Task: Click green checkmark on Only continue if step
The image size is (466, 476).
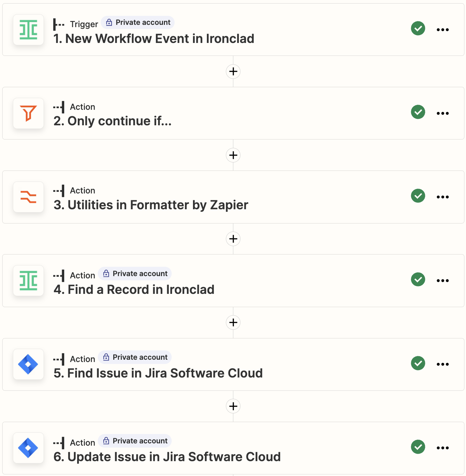Action: (x=418, y=112)
